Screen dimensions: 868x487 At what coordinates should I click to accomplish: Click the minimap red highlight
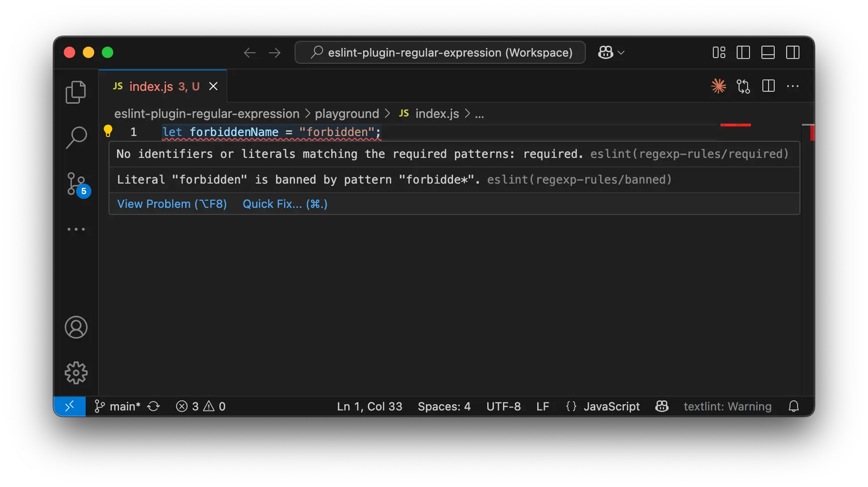click(x=735, y=125)
